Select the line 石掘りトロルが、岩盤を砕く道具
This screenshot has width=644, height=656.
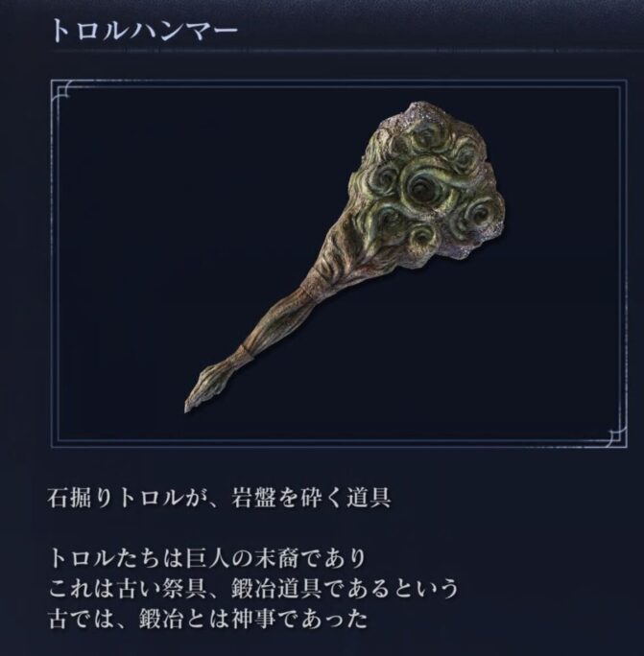click(x=220, y=499)
